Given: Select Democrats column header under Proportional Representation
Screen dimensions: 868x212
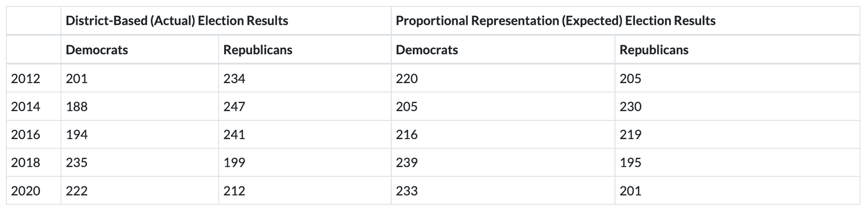Looking at the screenshot, I should tap(427, 50).
